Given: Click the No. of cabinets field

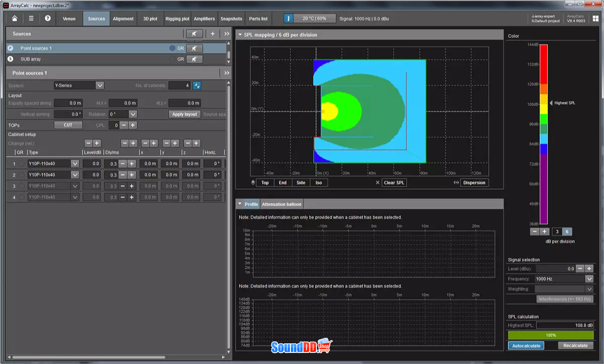Looking at the screenshot, I should (179, 86).
